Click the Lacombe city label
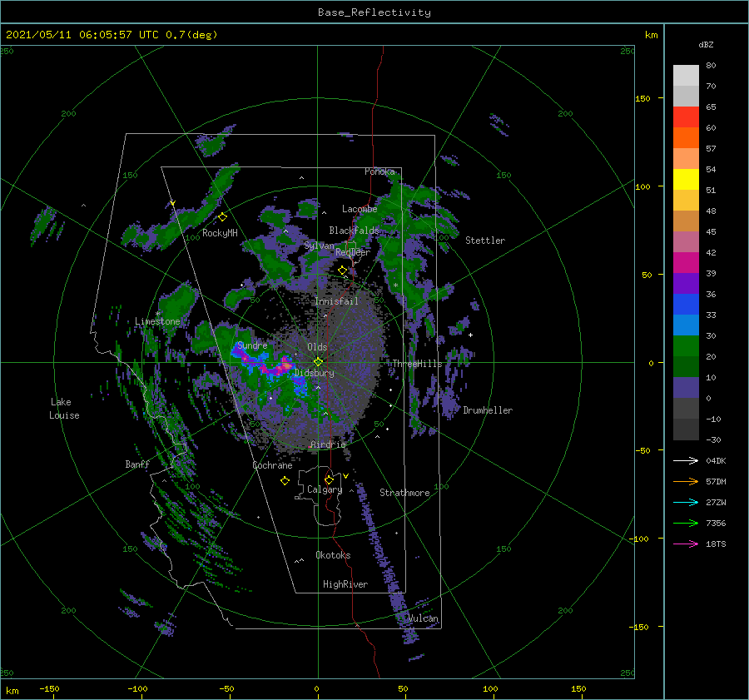The width and height of the screenshot is (749, 700). tap(360, 209)
